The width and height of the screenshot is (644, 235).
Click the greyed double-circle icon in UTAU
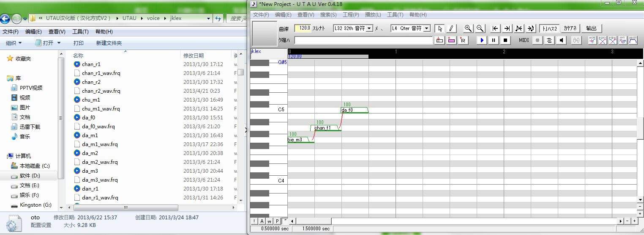tap(577, 40)
